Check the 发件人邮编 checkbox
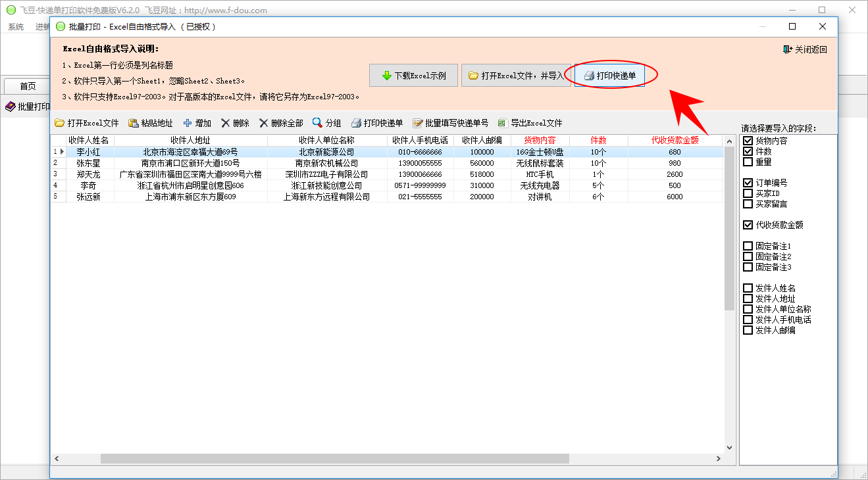The width and height of the screenshot is (868, 480). pos(748,330)
